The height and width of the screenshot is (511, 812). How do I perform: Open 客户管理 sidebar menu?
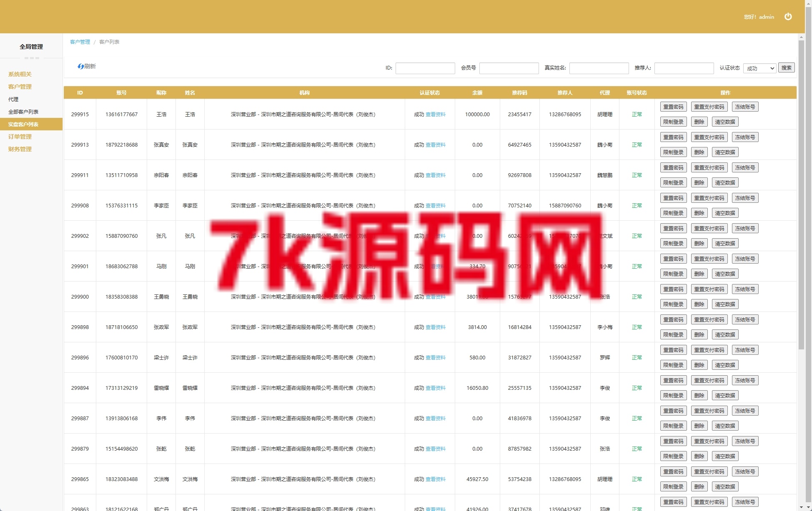[x=20, y=87]
